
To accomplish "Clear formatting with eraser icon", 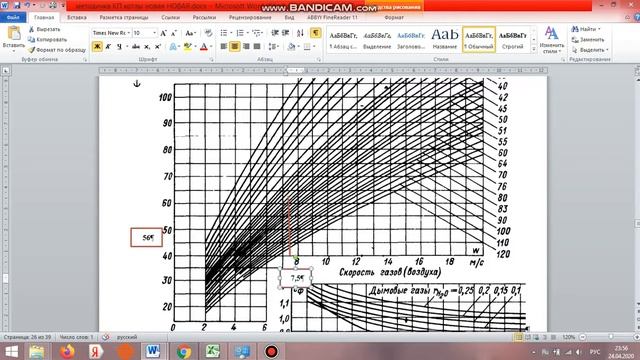I will pos(209,33).
